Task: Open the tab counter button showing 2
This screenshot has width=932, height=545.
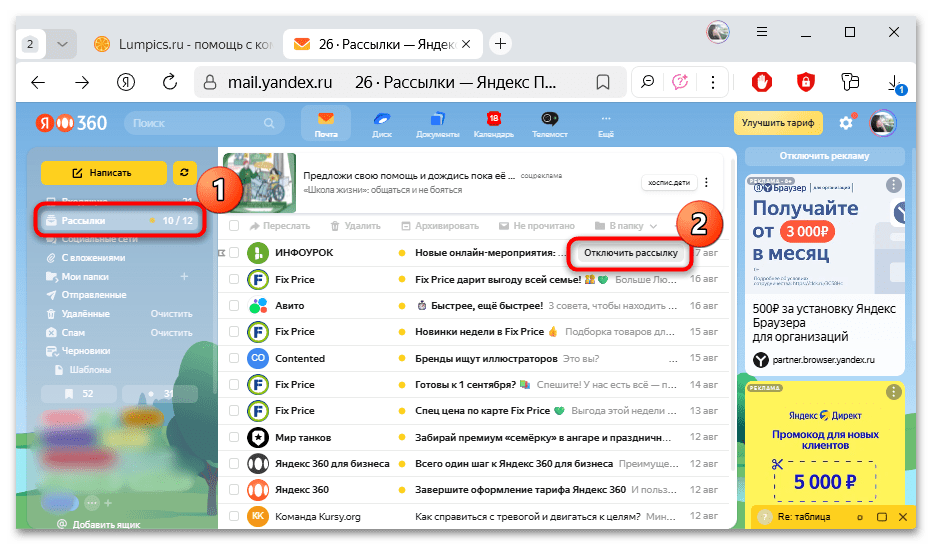Action: pos(30,44)
